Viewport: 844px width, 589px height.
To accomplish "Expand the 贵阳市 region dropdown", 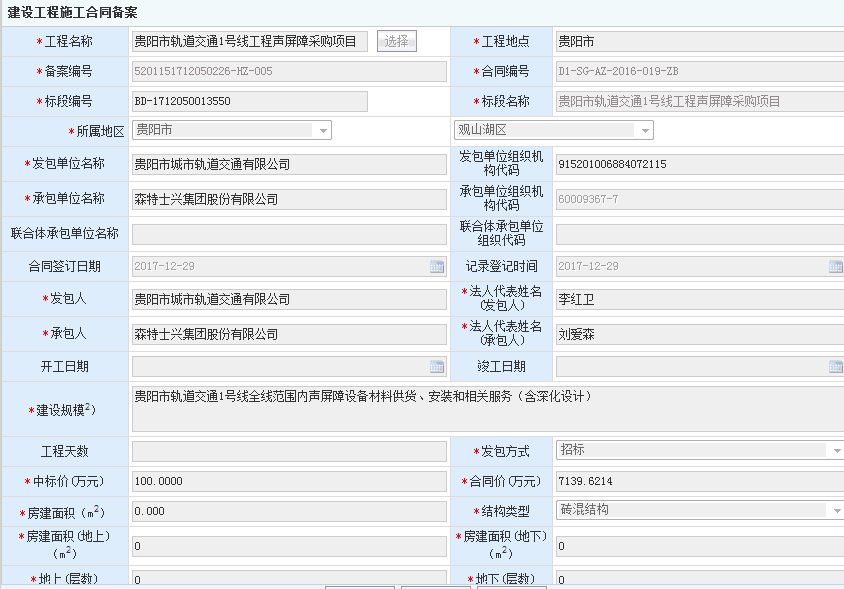I will tap(323, 131).
